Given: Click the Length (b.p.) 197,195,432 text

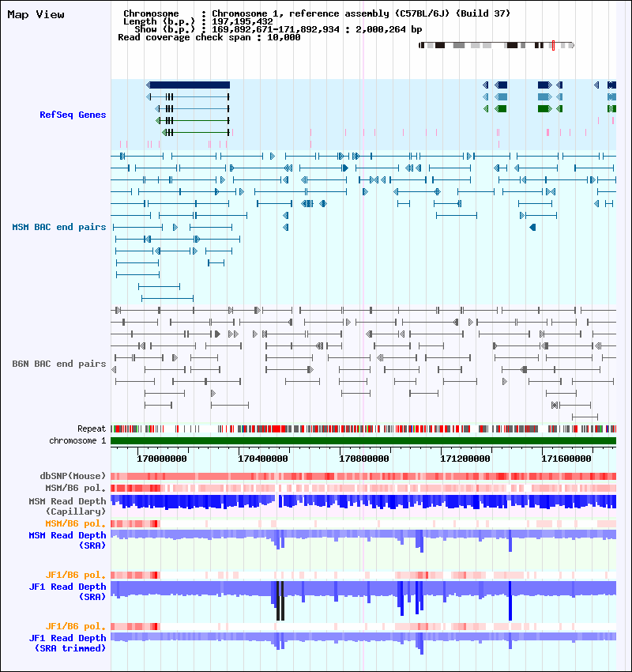Looking at the screenshot, I should coord(197,21).
